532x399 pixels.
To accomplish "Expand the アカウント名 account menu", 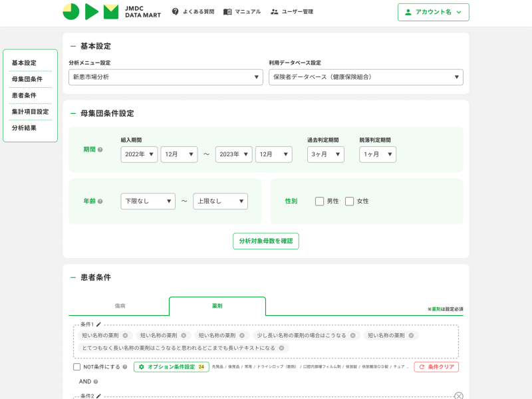I will 433,12.
